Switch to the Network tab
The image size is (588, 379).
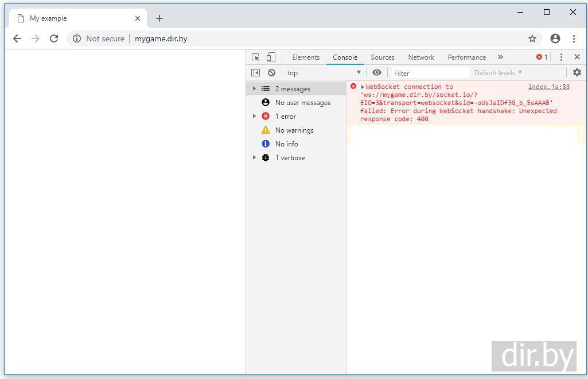(x=421, y=57)
